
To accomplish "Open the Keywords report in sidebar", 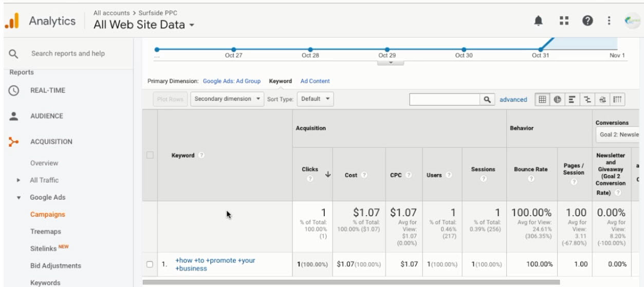I will (45, 282).
